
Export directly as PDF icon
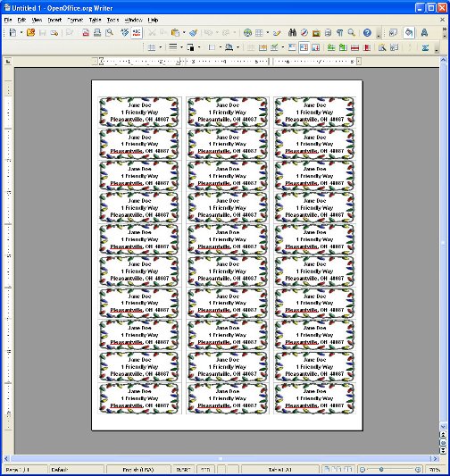coord(86,33)
